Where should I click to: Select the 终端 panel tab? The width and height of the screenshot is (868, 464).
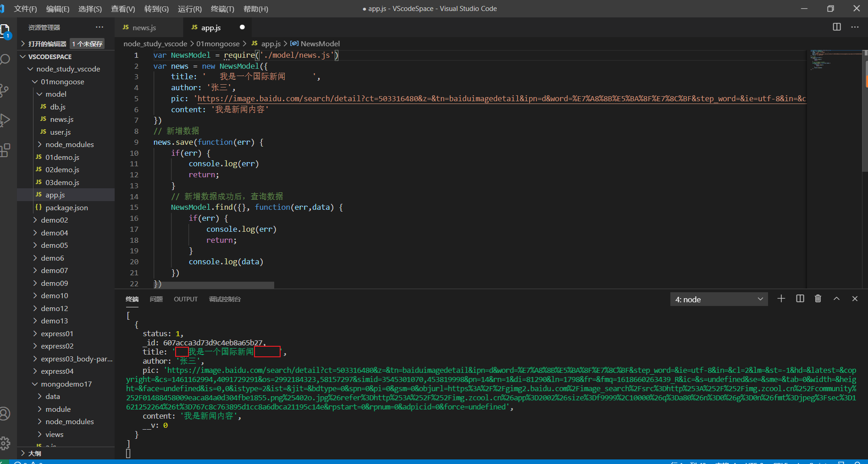pyautogui.click(x=132, y=299)
